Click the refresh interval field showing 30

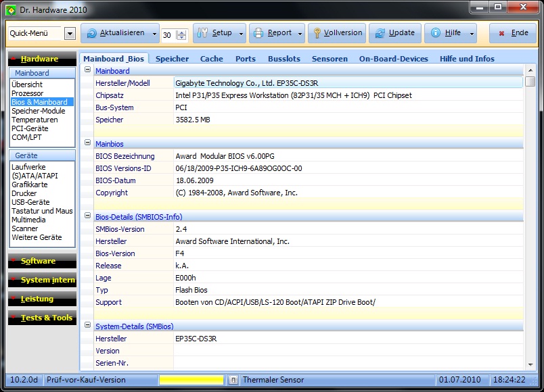click(168, 35)
